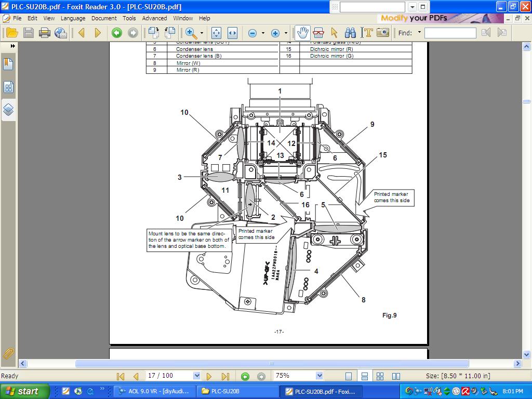Switch to Continuous page layout
Viewport: 532px width, 399px height.
(365, 376)
